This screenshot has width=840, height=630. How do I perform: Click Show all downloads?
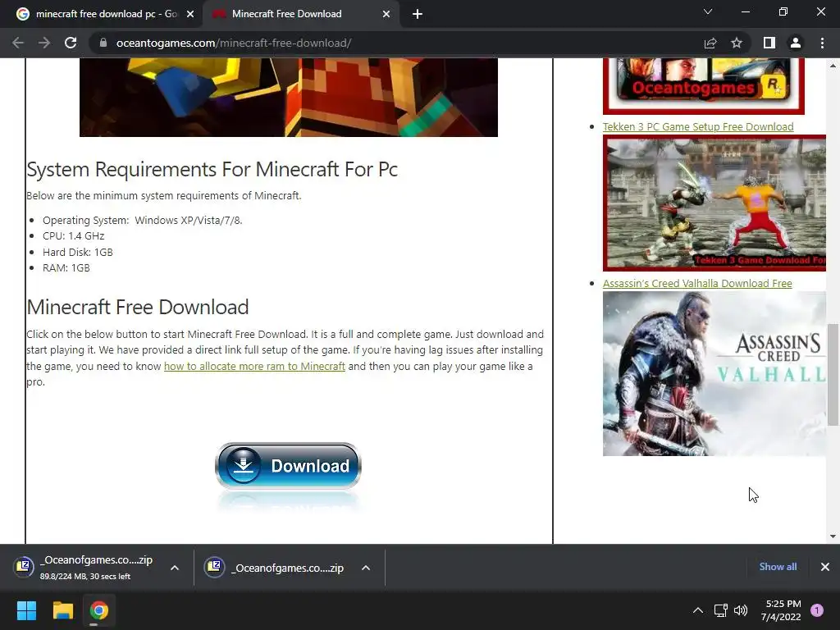[778, 567]
